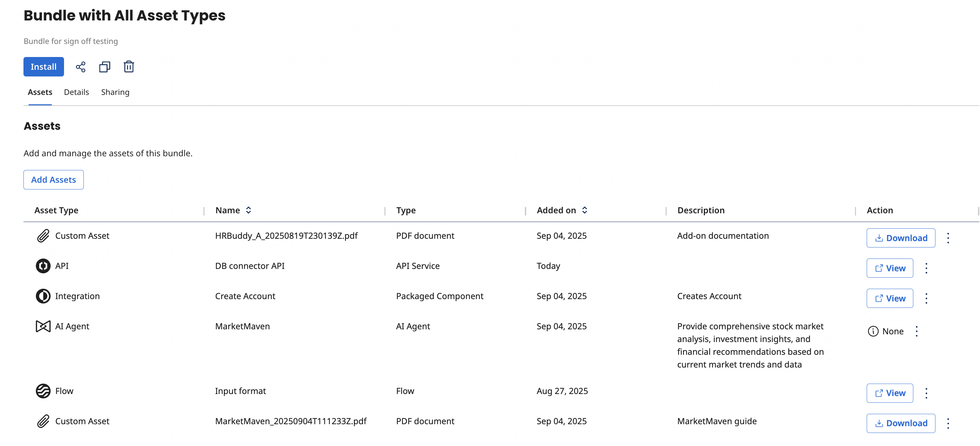
Task: Click the Integration asset type icon
Action: (x=43, y=296)
